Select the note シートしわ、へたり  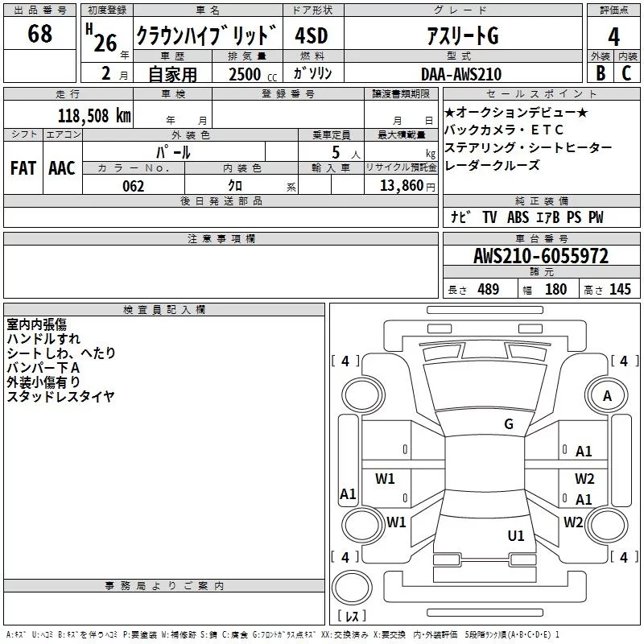pos(61,353)
